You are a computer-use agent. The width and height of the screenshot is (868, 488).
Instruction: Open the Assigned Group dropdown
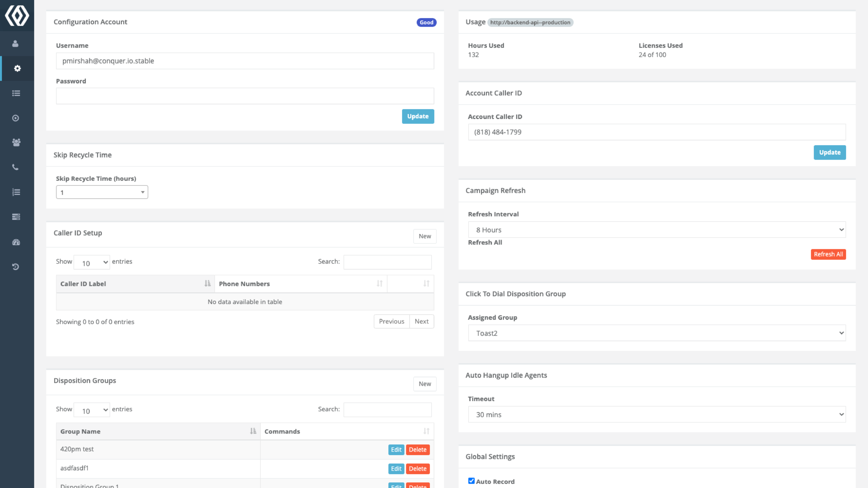click(x=657, y=333)
